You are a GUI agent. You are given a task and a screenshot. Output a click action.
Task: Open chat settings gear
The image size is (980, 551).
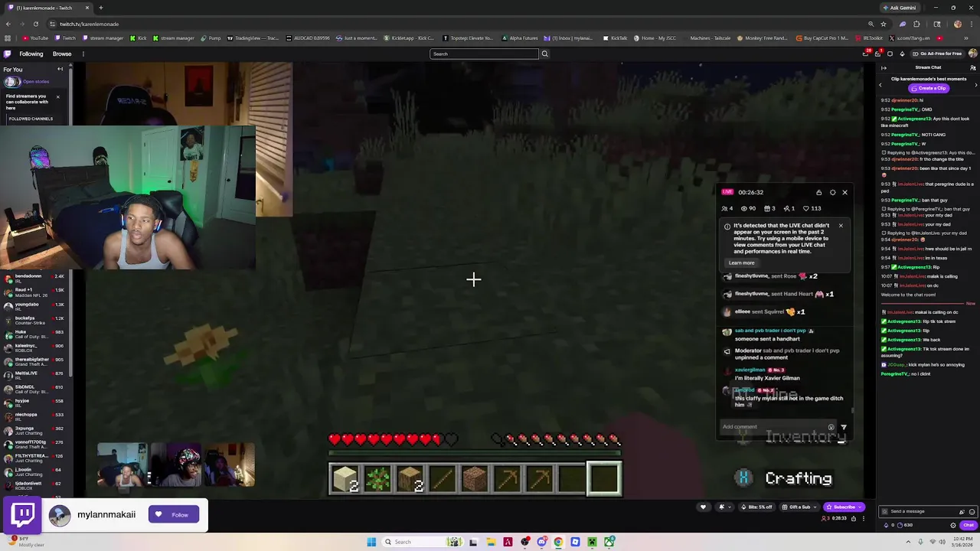point(953,525)
